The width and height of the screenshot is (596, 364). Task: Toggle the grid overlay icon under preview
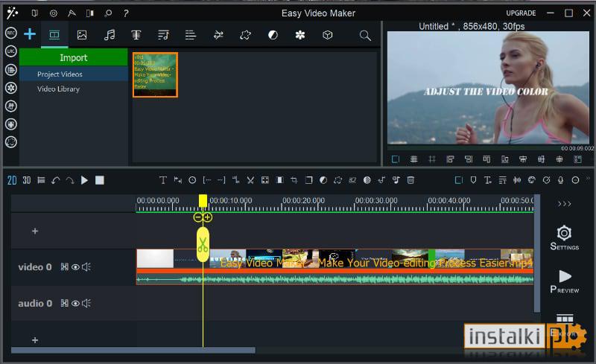click(414, 159)
